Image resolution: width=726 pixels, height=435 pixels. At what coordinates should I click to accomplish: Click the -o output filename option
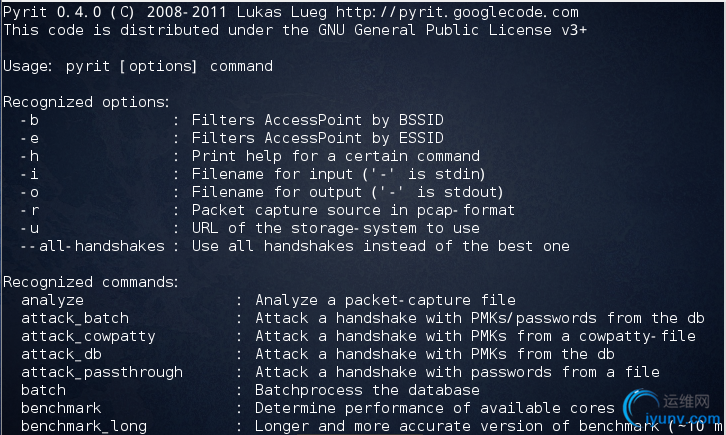click(x=30, y=193)
